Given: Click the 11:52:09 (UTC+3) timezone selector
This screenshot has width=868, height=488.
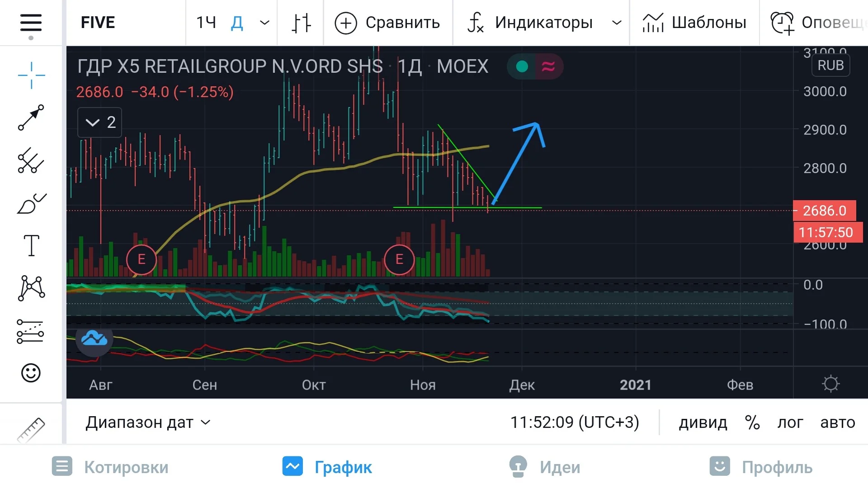Looking at the screenshot, I should [x=575, y=422].
